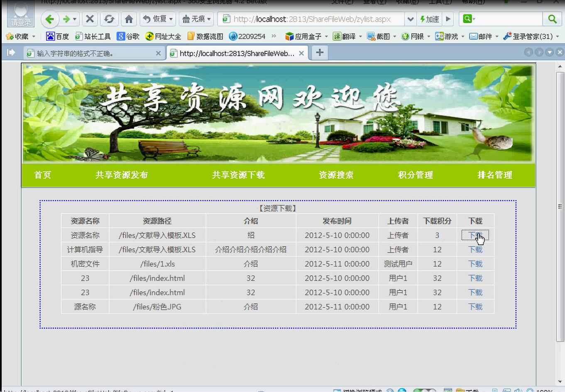The image size is (565, 392).
Task: Click the 截图 screenshot tool
Action: click(x=379, y=37)
